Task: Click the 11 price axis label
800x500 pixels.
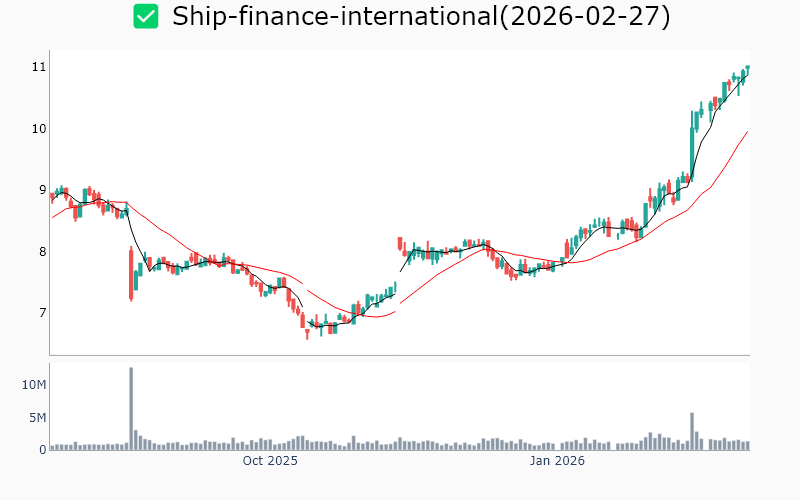Action: (x=39, y=67)
